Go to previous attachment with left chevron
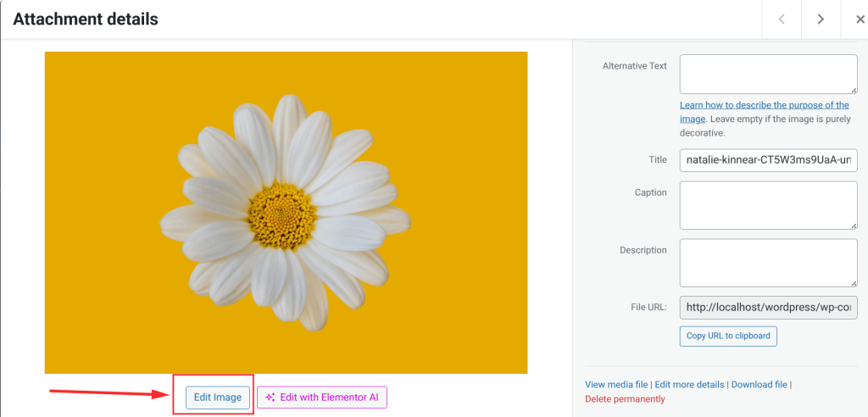This screenshot has width=868, height=417. tap(781, 19)
